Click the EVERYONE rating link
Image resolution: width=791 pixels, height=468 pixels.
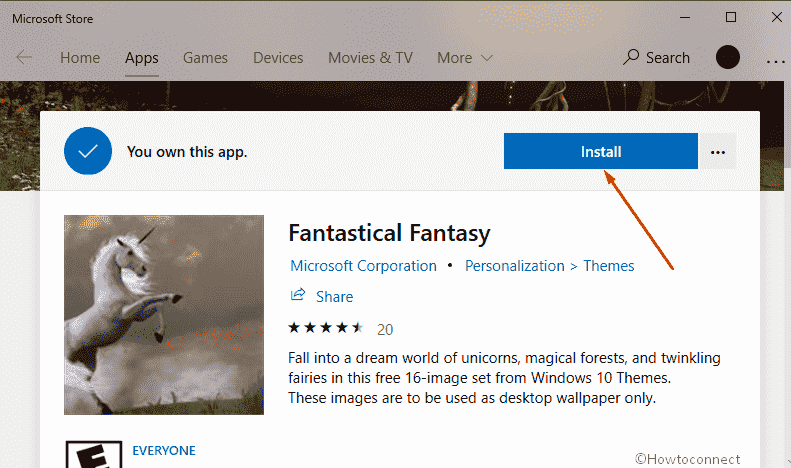(164, 450)
